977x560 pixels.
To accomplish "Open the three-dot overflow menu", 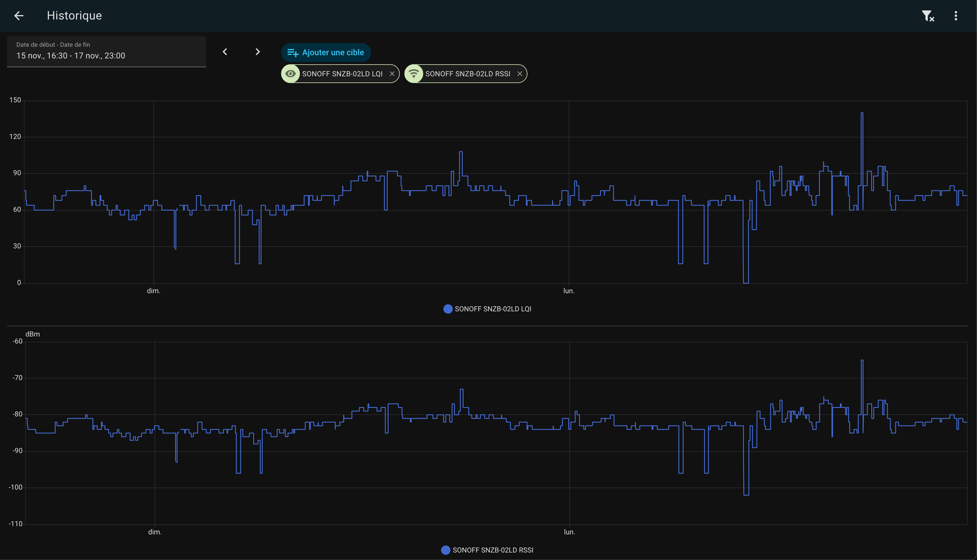I will [x=956, y=16].
